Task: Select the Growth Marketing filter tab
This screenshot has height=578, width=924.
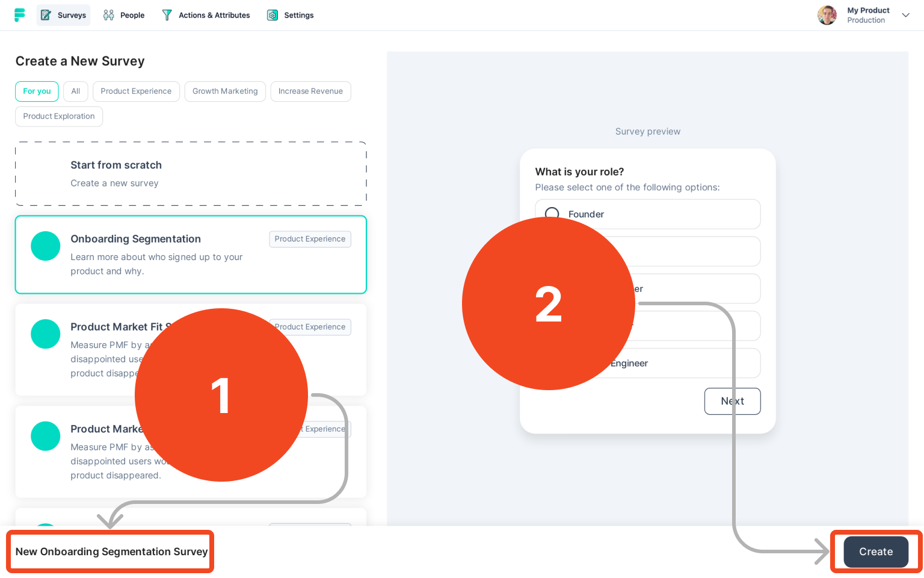Action: [x=225, y=91]
